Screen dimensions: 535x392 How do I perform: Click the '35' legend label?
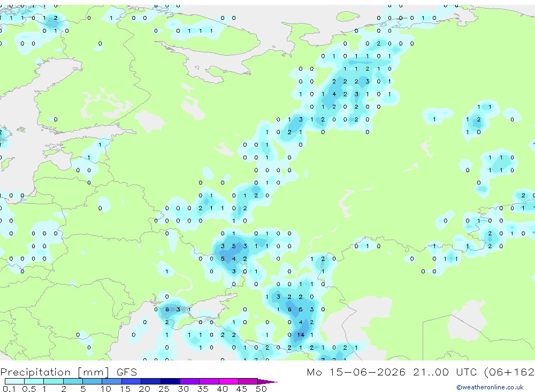203,389
